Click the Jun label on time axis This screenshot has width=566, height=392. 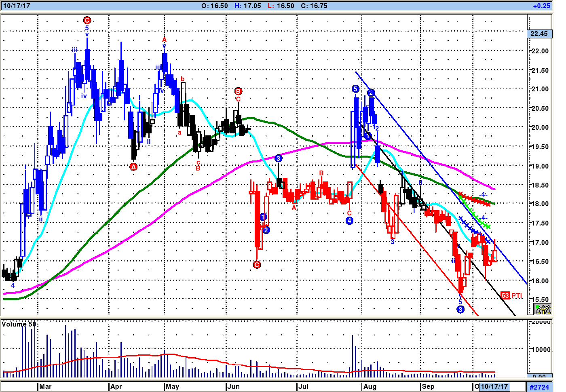(233, 386)
